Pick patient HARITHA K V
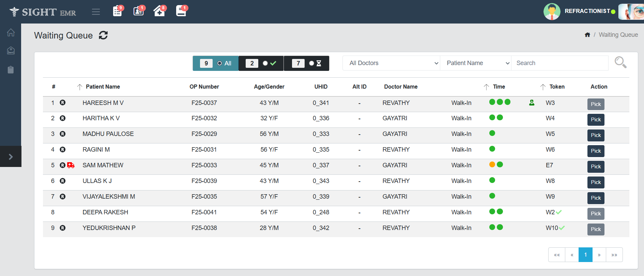 [x=596, y=120]
